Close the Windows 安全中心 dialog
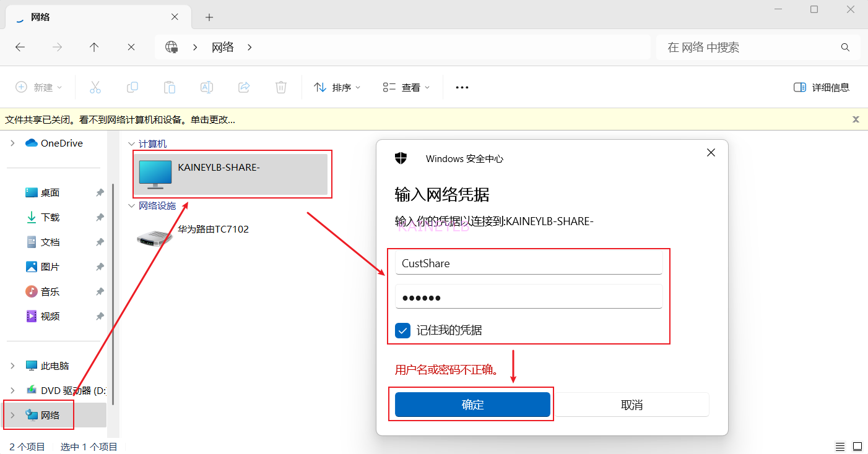Screen dimensions: 868x454 tap(711, 152)
